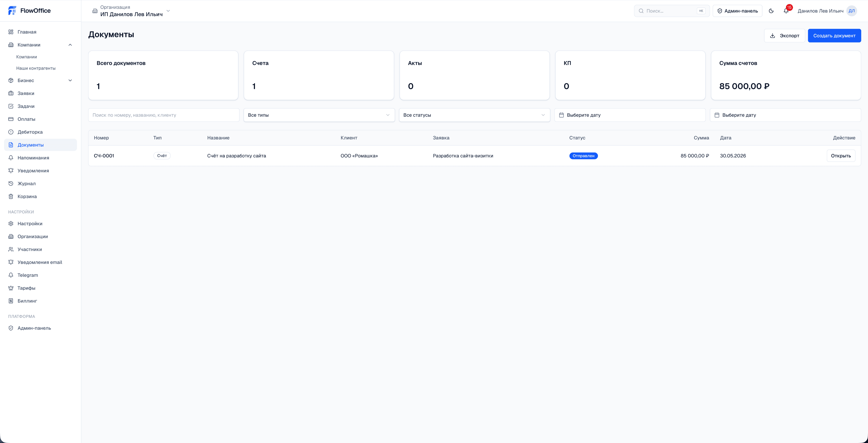The width and height of the screenshot is (868, 443).
Task: Focus the document search by number field
Action: tap(164, 115)
